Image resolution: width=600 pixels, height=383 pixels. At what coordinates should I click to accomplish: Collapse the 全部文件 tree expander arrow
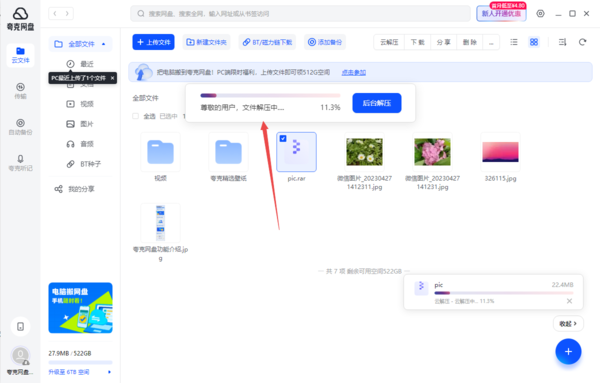pyautogui.click(x=104, y=44)
